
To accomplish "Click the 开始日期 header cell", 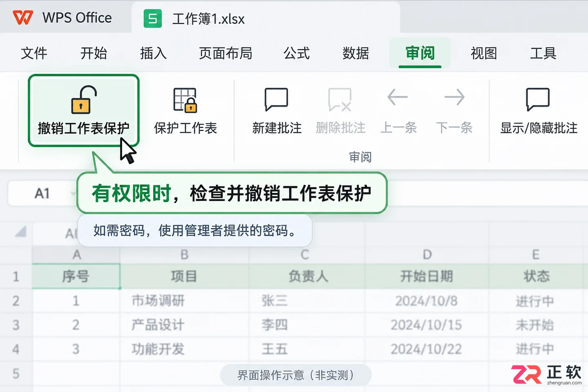I will [x=427, y=276].
